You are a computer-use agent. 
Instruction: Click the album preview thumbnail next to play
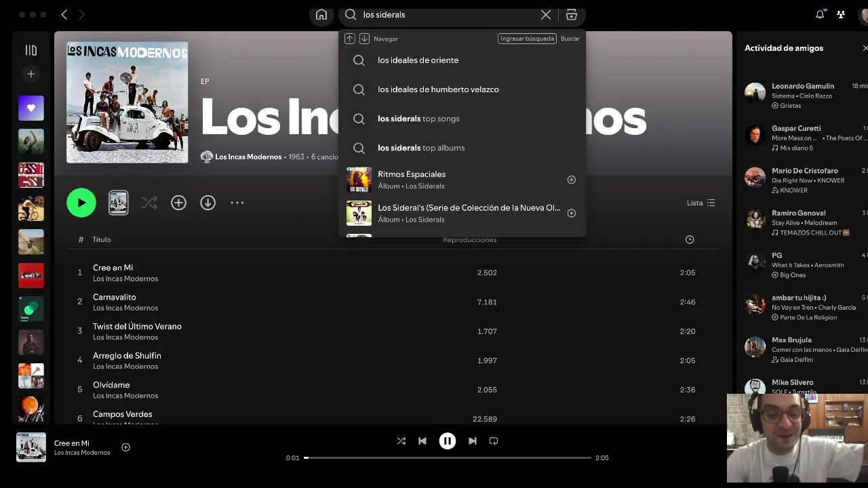tap(119, 203)
